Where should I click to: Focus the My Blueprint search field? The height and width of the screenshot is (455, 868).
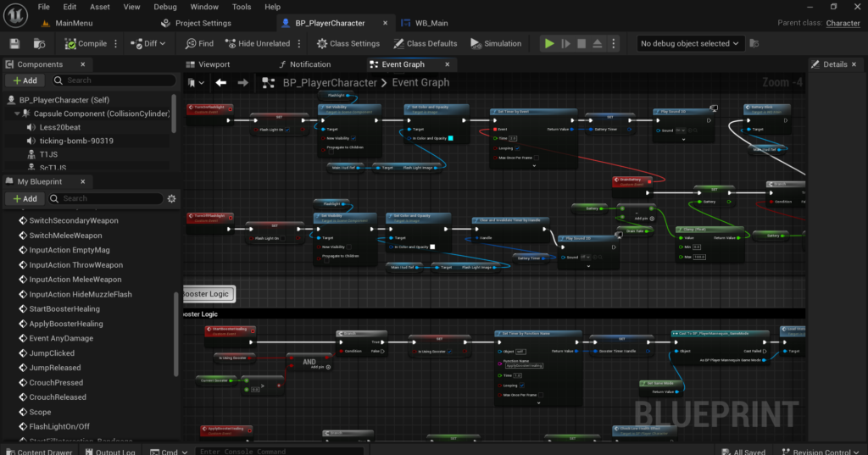click(106, 198)
